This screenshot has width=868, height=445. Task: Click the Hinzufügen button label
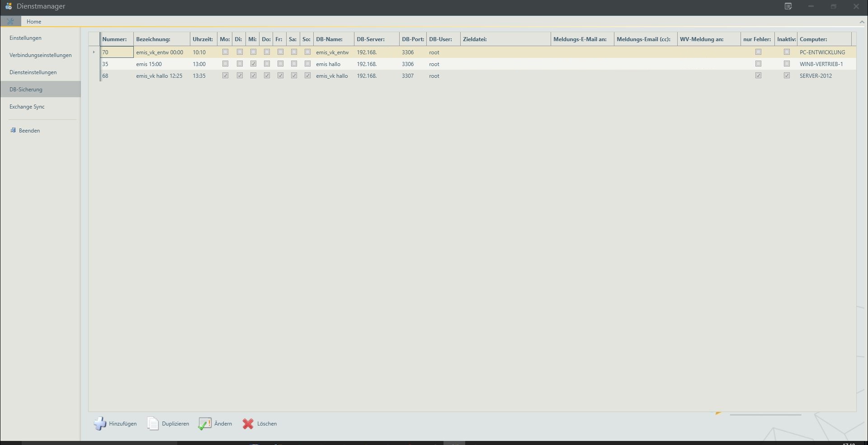click(123, 424)
